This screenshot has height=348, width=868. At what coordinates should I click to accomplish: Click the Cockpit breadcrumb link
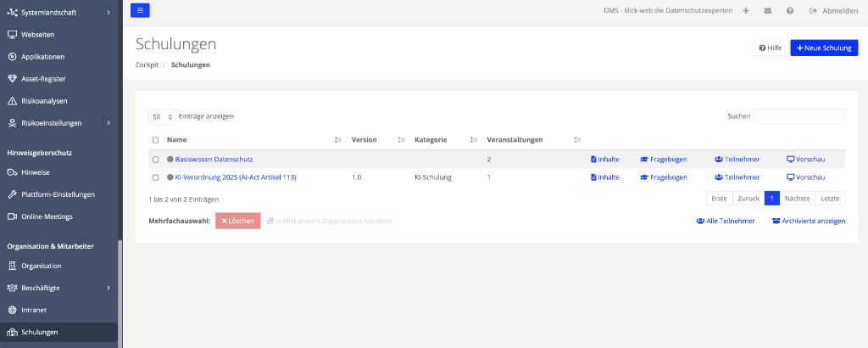pos(147,65)
